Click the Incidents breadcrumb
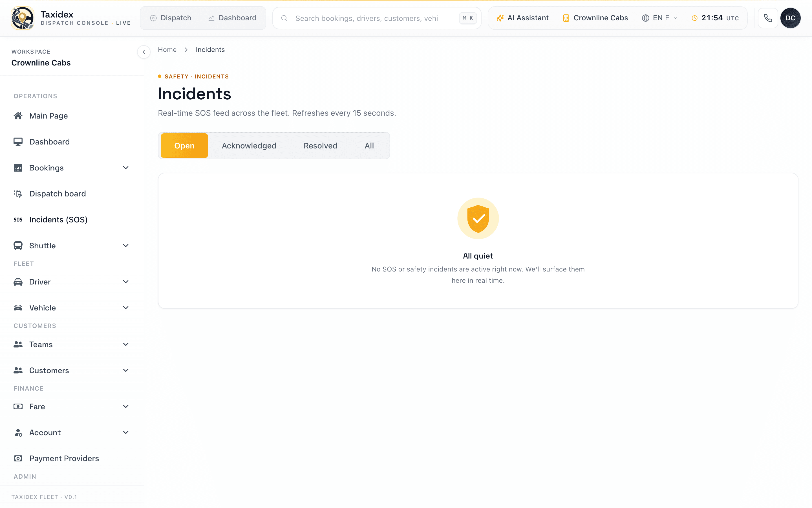The height and width of the screenshot is (508, 812). point(210,50)
